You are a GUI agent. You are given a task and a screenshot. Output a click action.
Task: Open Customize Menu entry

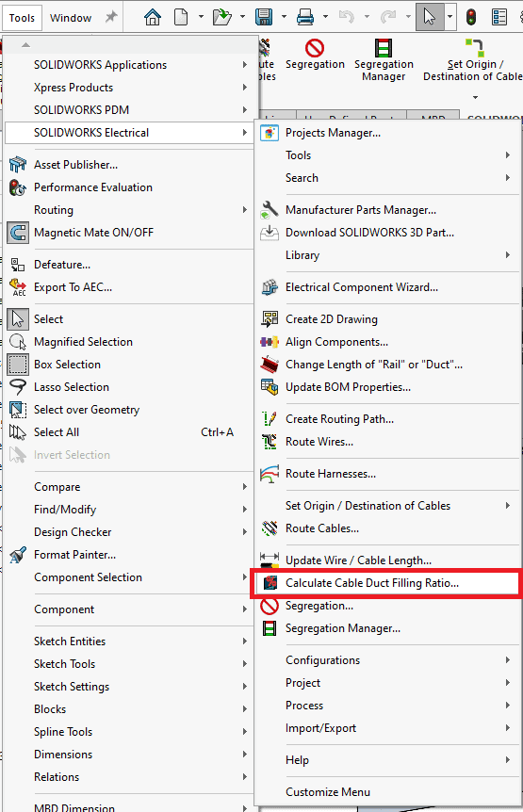388,792
